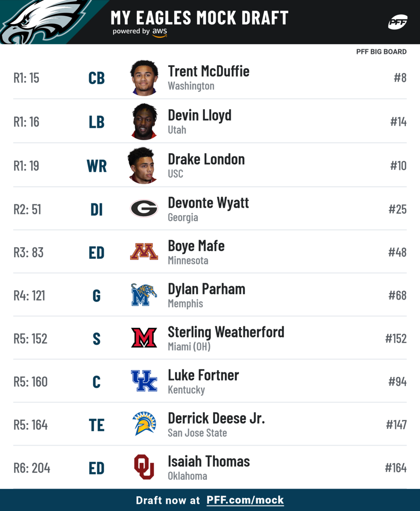This screenshot has height=511, width=420.
Task: Click the R1: 15 pick label
Action: [x=26, y=78]
